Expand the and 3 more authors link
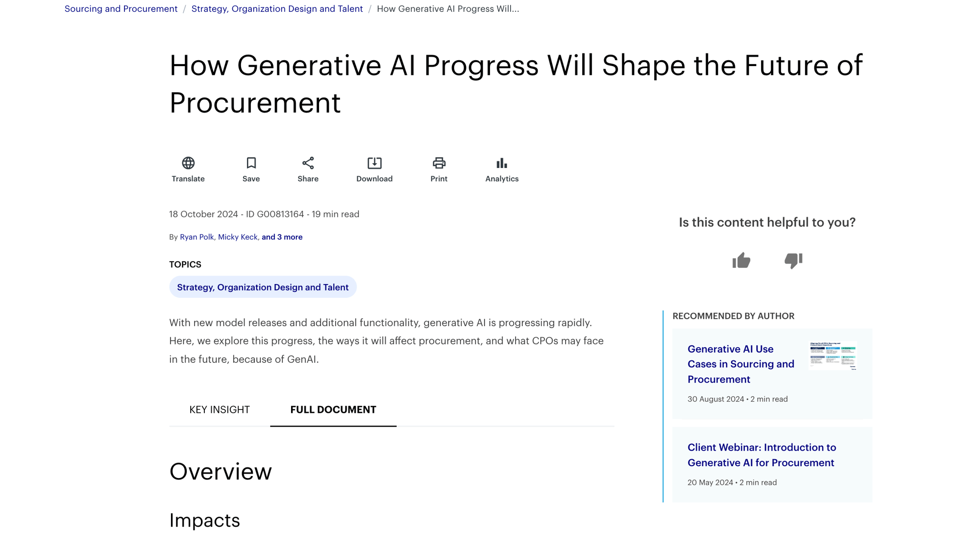980x550 pixels. click(x=282, y=237)
